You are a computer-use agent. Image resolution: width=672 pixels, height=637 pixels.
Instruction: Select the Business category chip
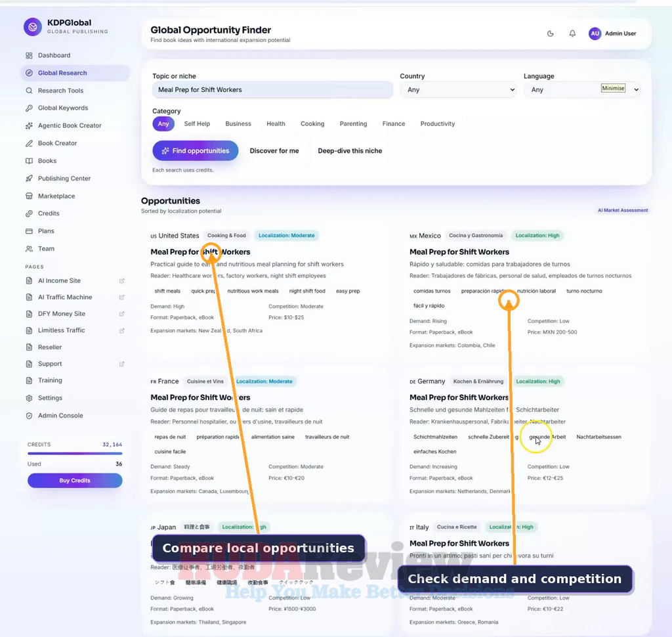(238, 124)
